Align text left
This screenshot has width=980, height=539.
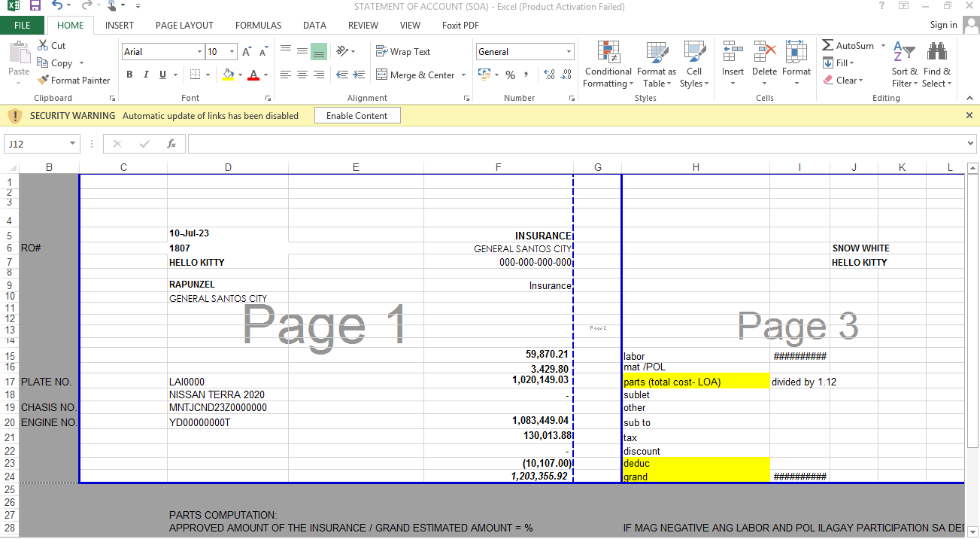pos(286,75)
